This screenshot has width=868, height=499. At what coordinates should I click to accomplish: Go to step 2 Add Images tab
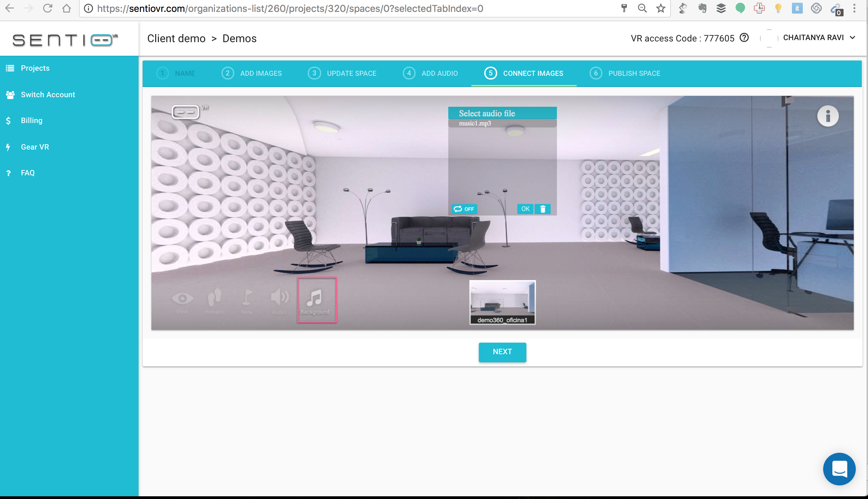coord(252,73)
